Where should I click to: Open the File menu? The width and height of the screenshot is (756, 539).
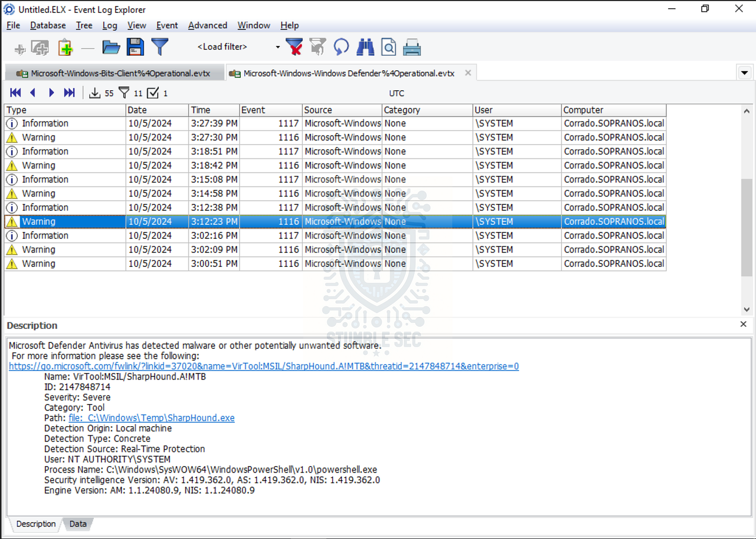tap(13, 25)
